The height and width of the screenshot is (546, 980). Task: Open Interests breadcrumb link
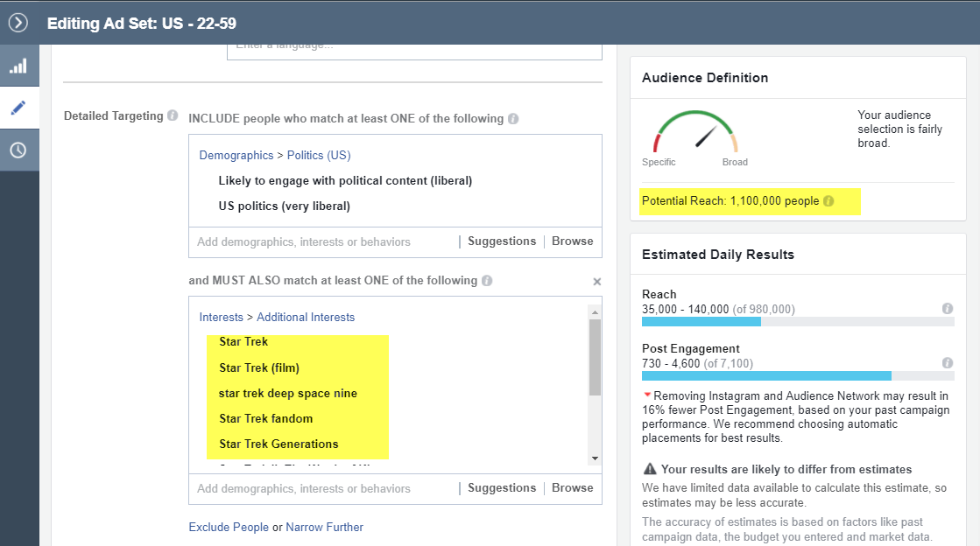pos(222,317)
